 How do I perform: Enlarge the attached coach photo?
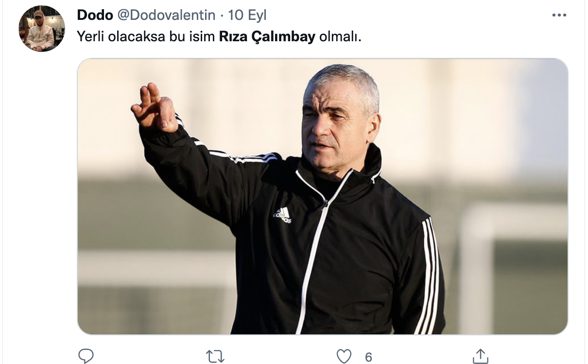click(x=323, y=197)
